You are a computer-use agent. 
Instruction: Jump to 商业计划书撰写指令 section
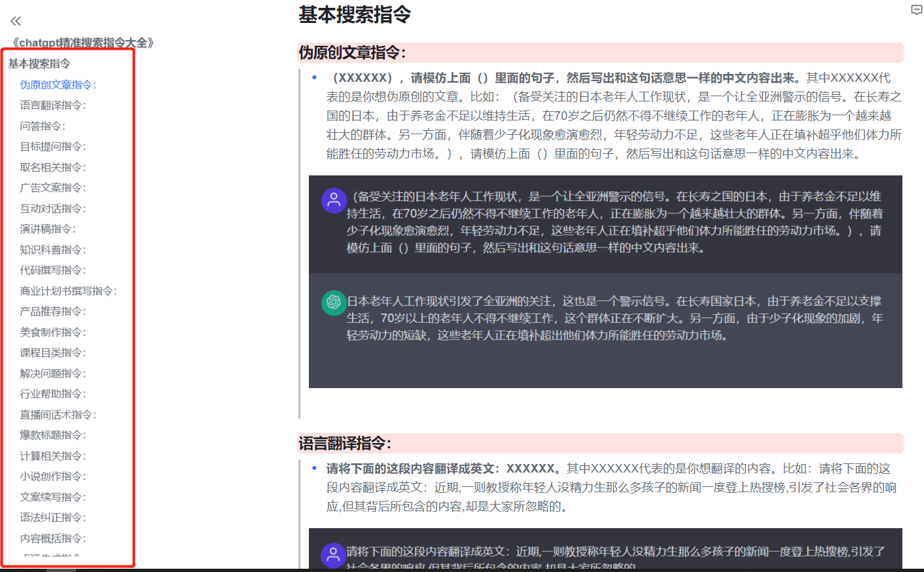coord(68,291)
